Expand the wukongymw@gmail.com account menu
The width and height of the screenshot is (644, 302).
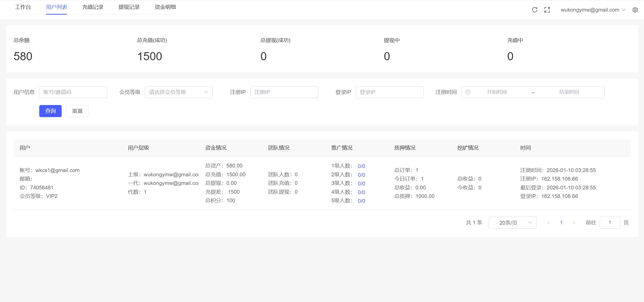click(x=593, y=10)
